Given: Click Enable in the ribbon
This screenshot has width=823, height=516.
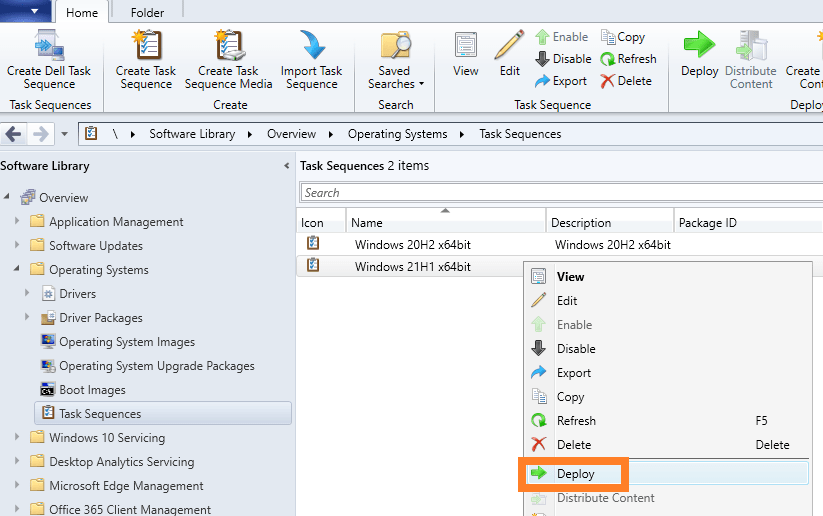Looking at the screenshot, I should point(562,37).
